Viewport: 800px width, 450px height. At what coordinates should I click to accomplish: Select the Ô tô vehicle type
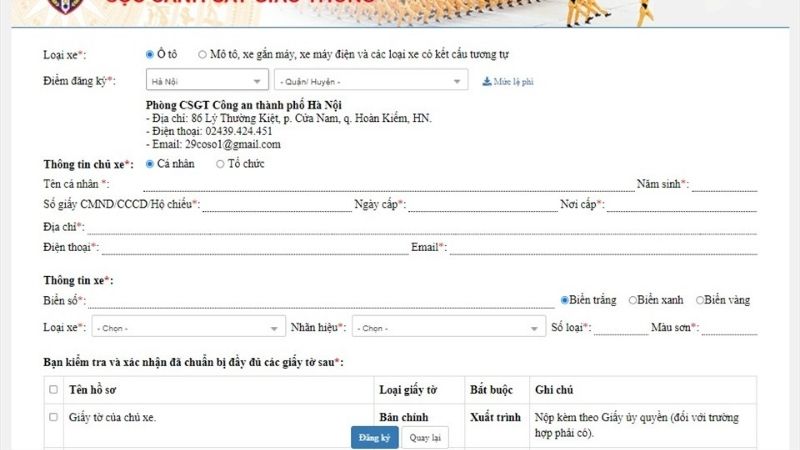tap(150, 54)
